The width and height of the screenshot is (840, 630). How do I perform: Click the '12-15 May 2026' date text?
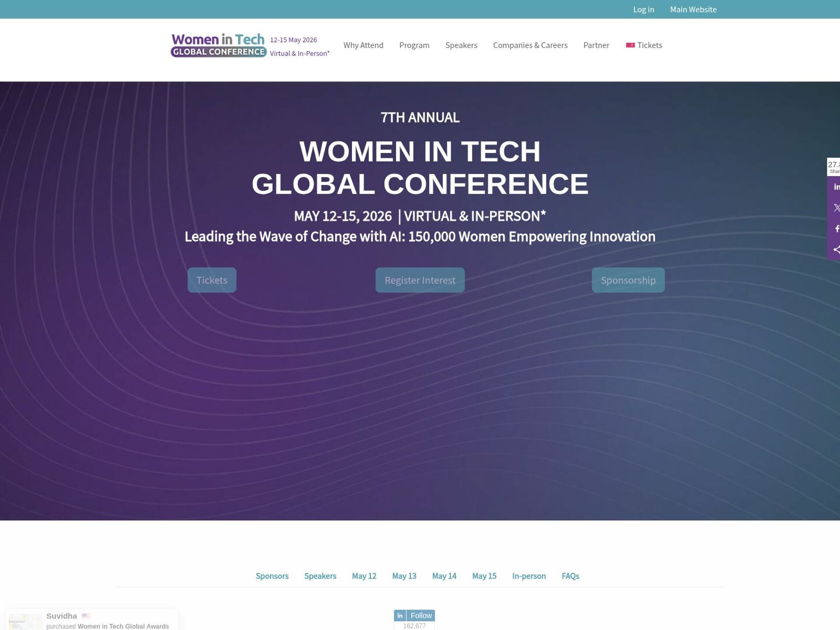(x=293, y=40)
